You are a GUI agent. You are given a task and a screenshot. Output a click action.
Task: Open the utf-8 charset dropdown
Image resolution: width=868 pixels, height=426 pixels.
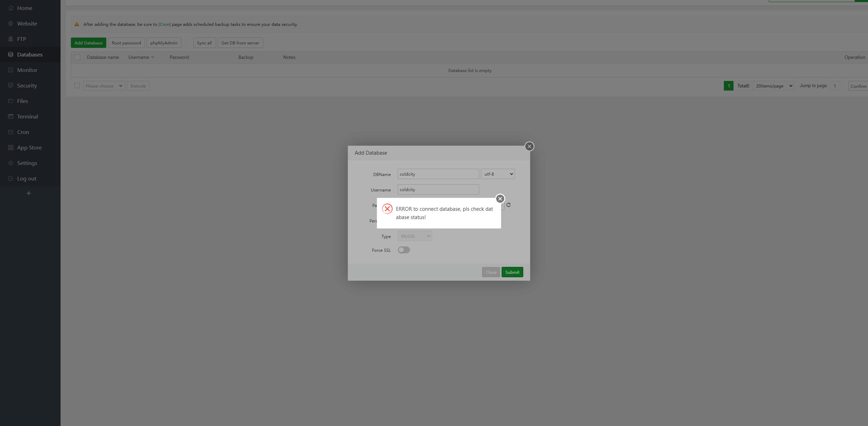(498, 174)
